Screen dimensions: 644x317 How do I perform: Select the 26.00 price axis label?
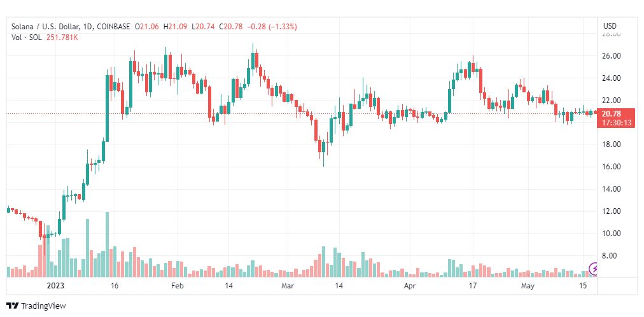point(611,56)
